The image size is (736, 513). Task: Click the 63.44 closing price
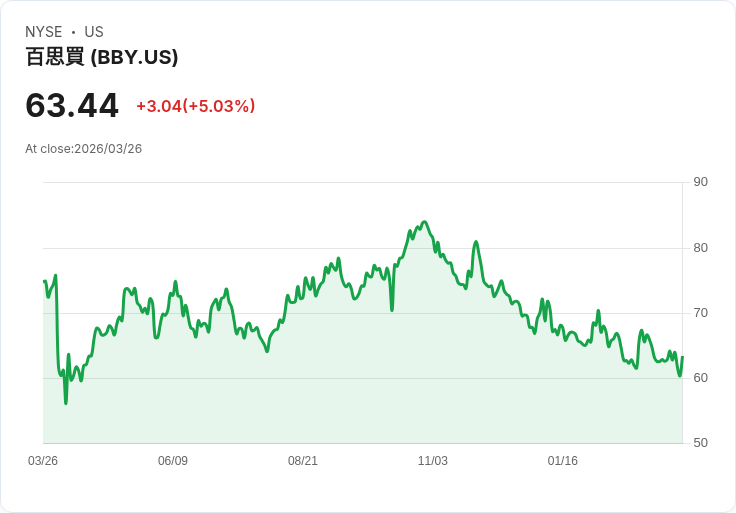pyautogui.click(x=72, y=106)
